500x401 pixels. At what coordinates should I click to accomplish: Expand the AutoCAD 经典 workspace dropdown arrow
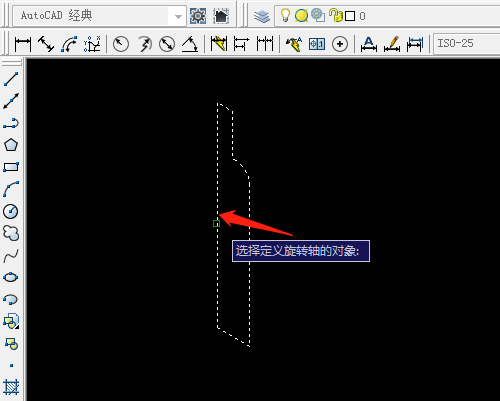pos(178,16)
